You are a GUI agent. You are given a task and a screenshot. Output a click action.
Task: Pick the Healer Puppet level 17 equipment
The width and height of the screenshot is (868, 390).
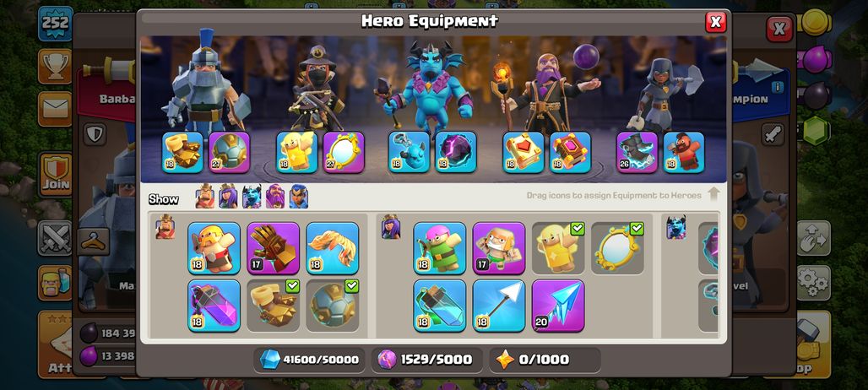(x=499, y=248)
